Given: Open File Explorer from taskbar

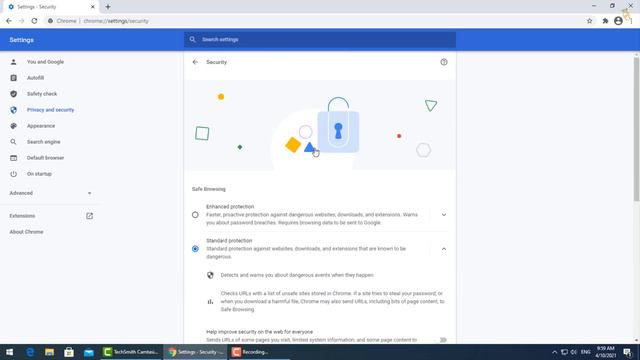Looking at the screenshot, I should click(49, 352).
